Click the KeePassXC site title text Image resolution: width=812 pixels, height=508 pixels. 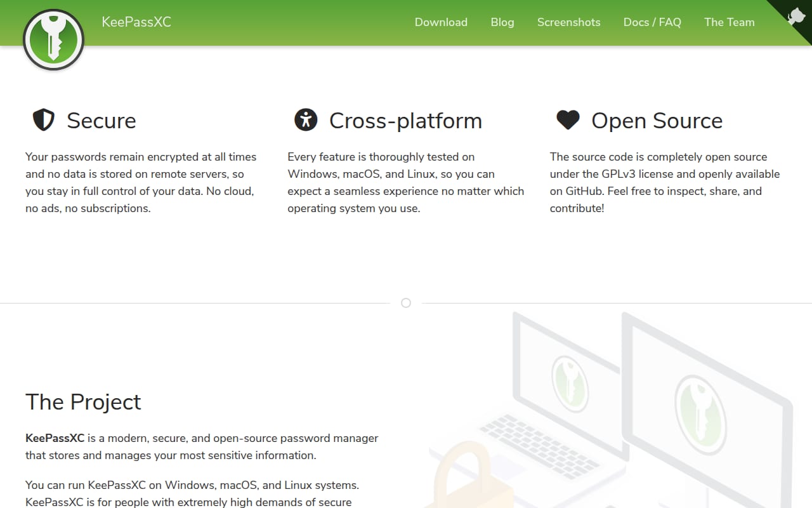136,22
